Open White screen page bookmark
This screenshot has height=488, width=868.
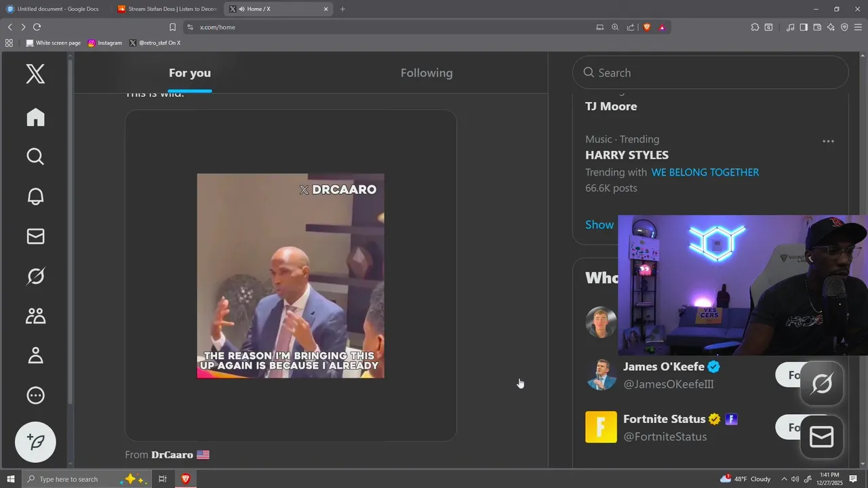[53, 43]
